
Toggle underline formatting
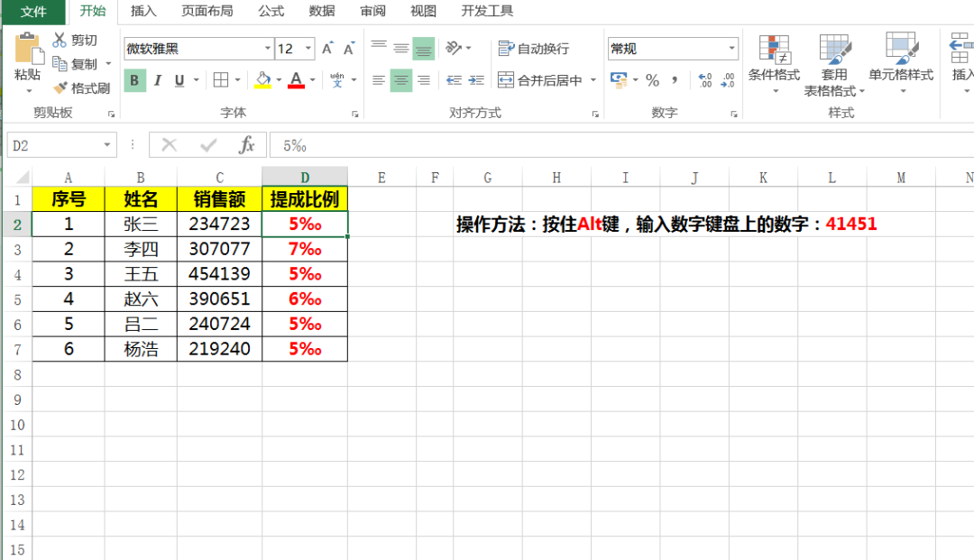(179, 81)
